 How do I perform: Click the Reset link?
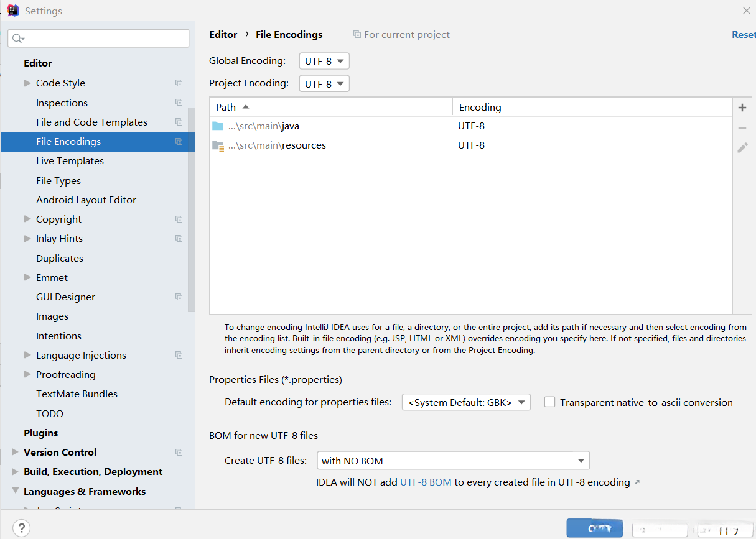coord(743,35)
